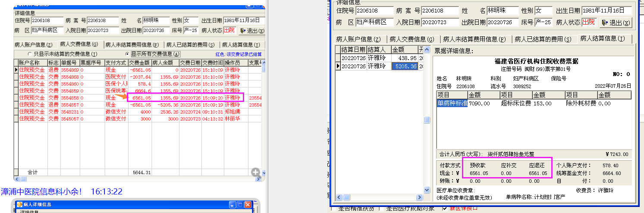Click right arrow of payment table horizontal scrollbar
Image resolution: width=644 pixels, height=213 pixels.
[x=259, y=179]
